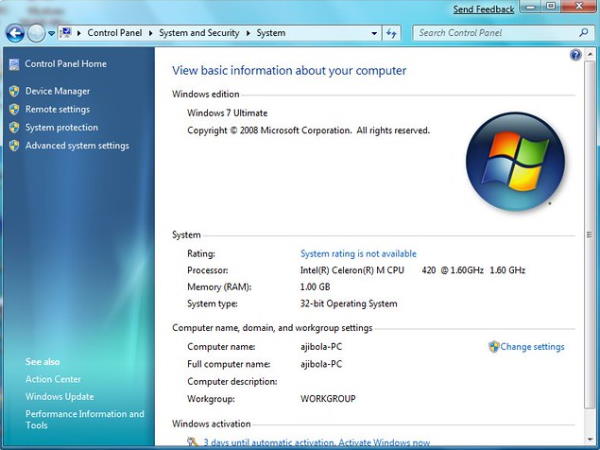Open Device Manager

coord(57,91)
